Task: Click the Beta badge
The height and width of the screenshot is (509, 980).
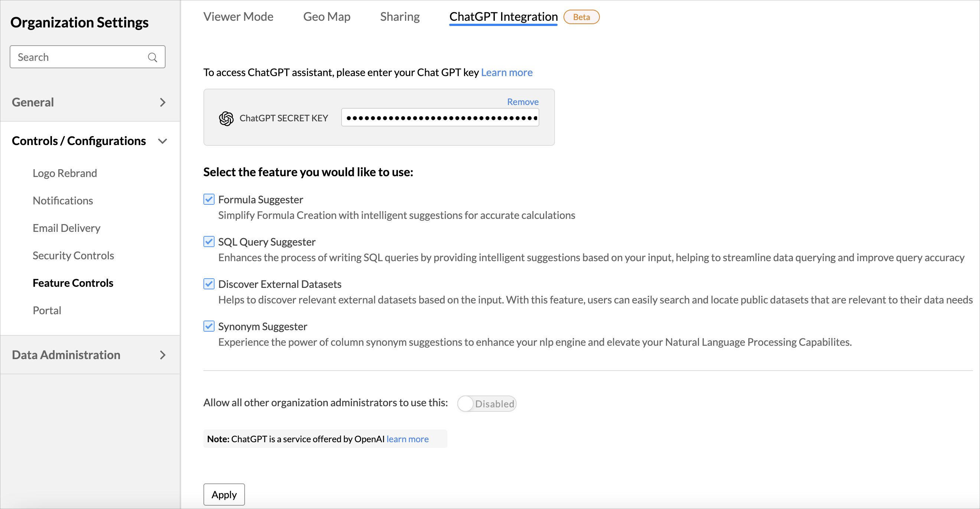Action: [x=581, y=17]
